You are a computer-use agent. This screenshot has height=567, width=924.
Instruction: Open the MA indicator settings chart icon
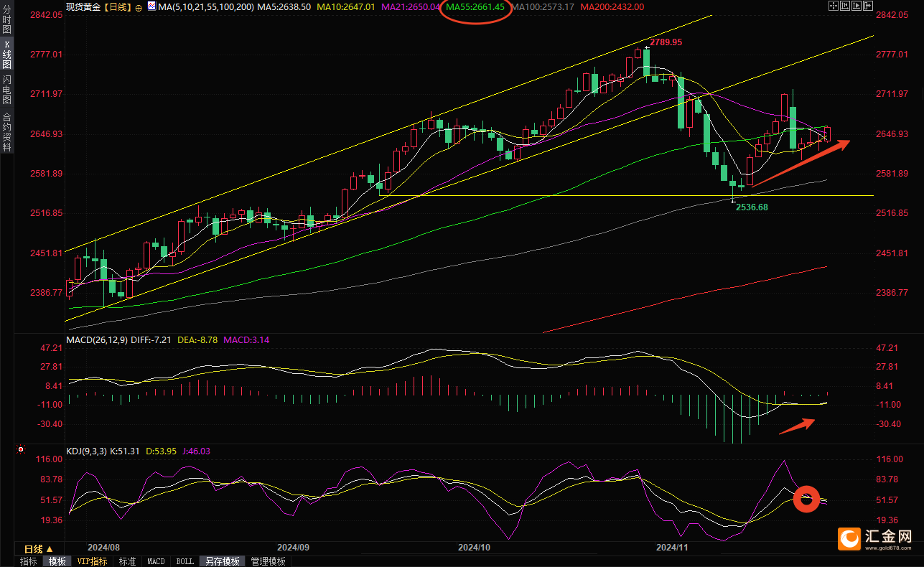[151, 6]
